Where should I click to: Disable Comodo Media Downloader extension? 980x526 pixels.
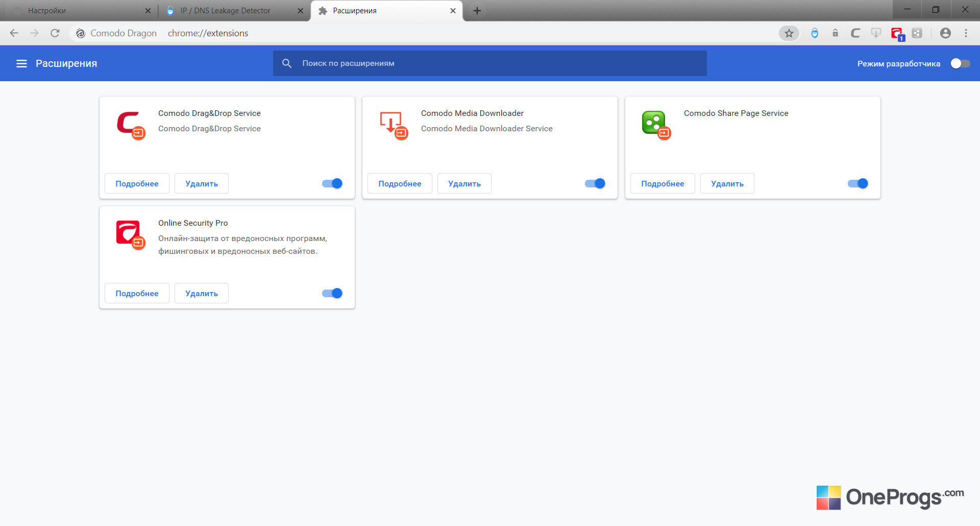point(595,183)
